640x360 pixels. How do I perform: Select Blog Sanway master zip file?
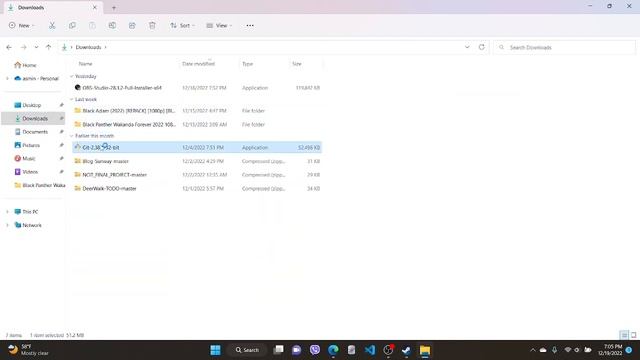197,161
